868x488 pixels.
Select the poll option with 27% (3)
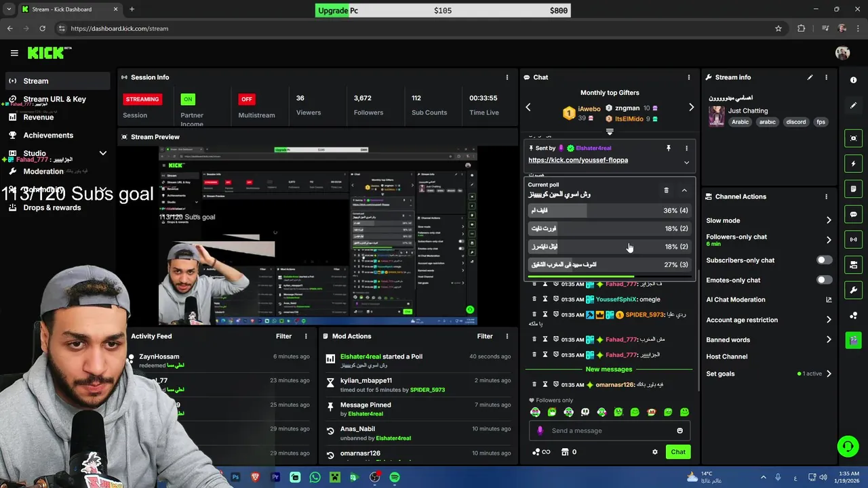coord(610,264)
